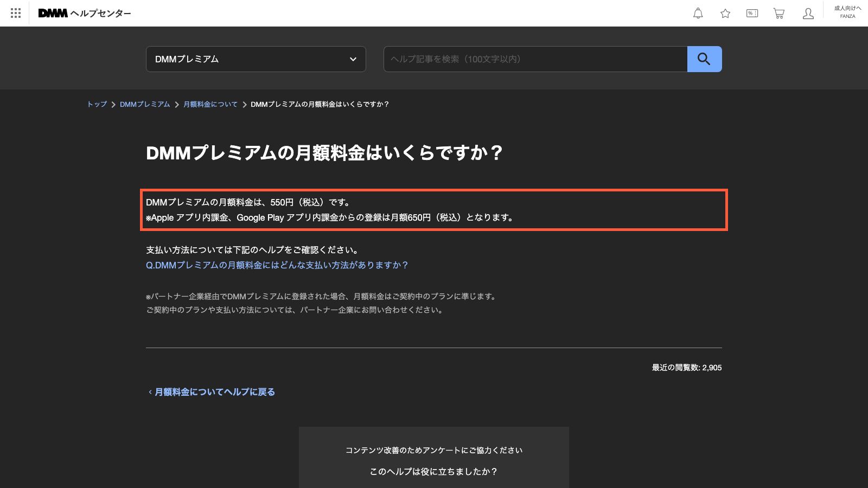The height and width of the screenshot is (488, 868).
Task: Click current breadcrumb DMMプレミアムの月額料金はいくらですか？
Action: pos(320,104)
